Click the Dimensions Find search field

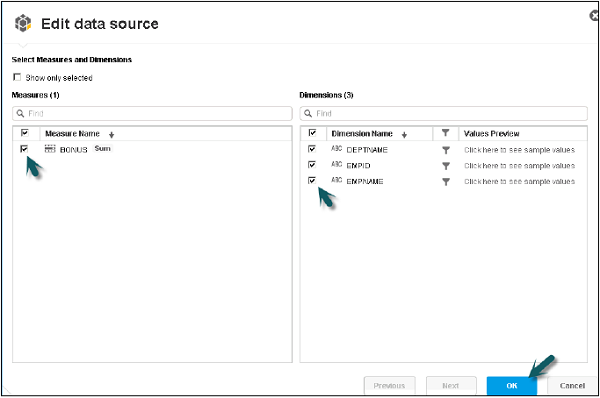443,113
